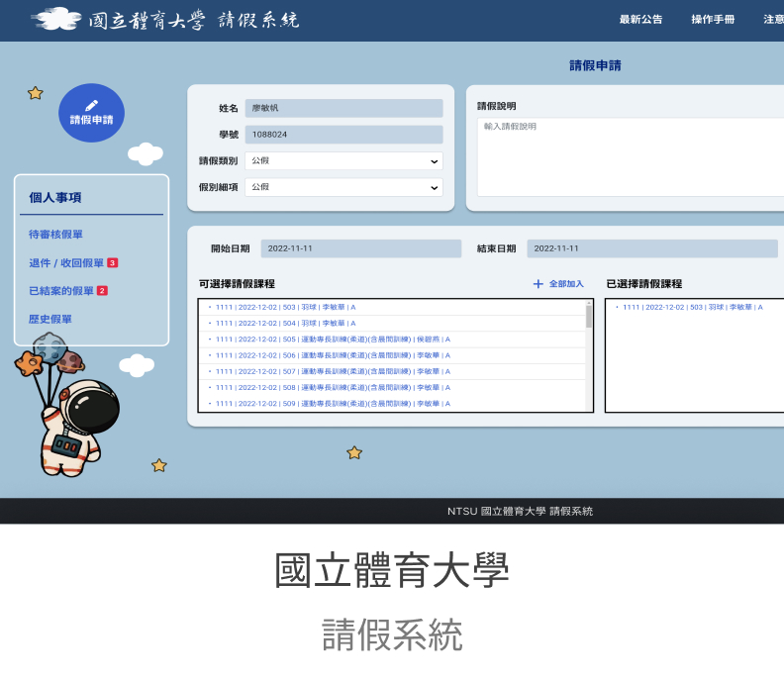Open 待審核假單 in the sidebar

click(x=56, y=235)
